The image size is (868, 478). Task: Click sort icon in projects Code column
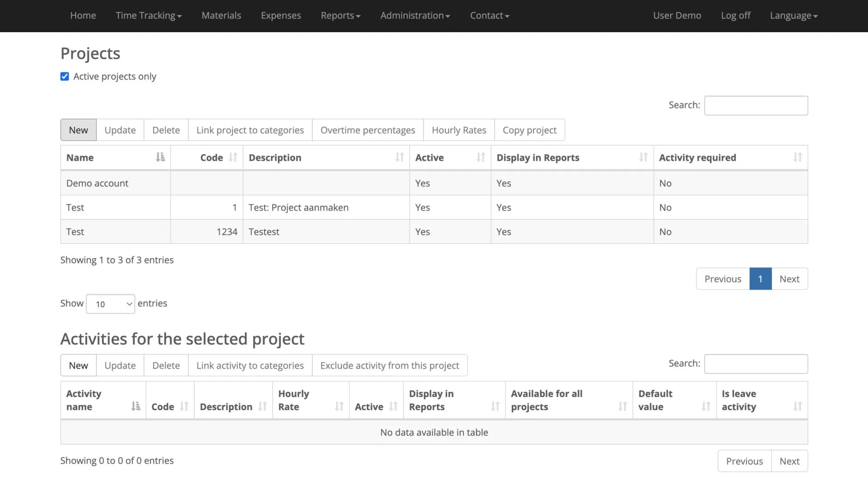233,157
